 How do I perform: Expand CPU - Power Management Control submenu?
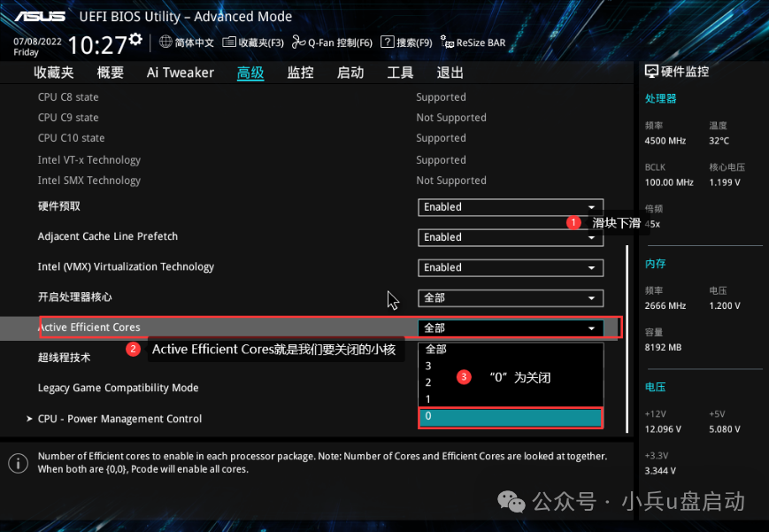[x=119, y=419]
